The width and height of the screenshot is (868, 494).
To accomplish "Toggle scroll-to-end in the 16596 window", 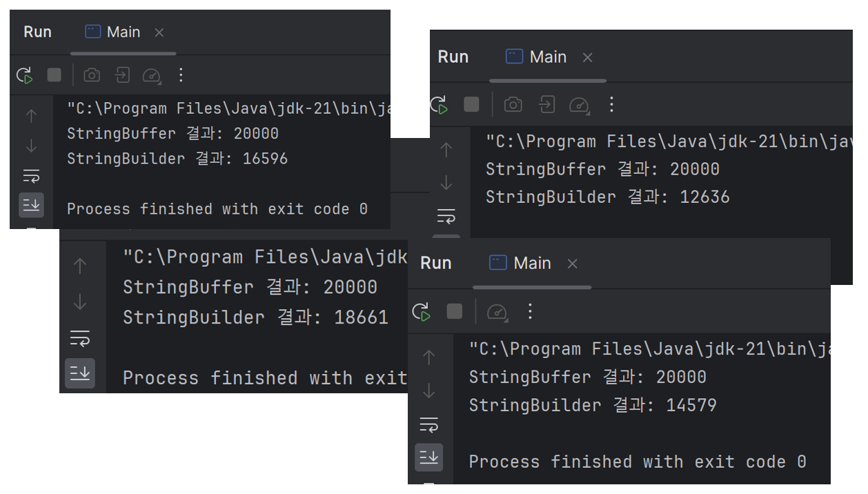I will 31,204.
